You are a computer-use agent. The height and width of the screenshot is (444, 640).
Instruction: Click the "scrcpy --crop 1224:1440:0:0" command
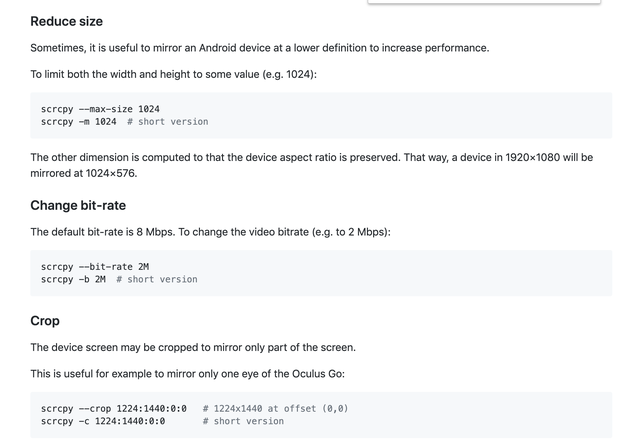point(113,409)
